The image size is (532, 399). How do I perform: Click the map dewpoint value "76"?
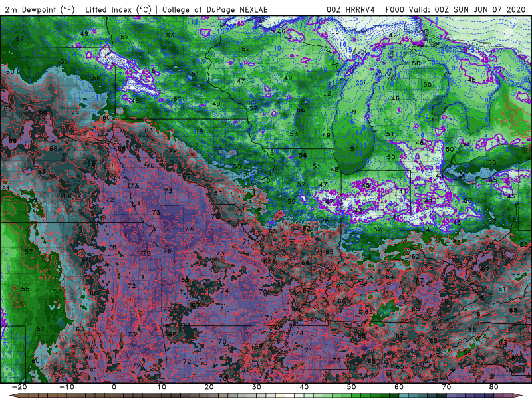[168, 251]
